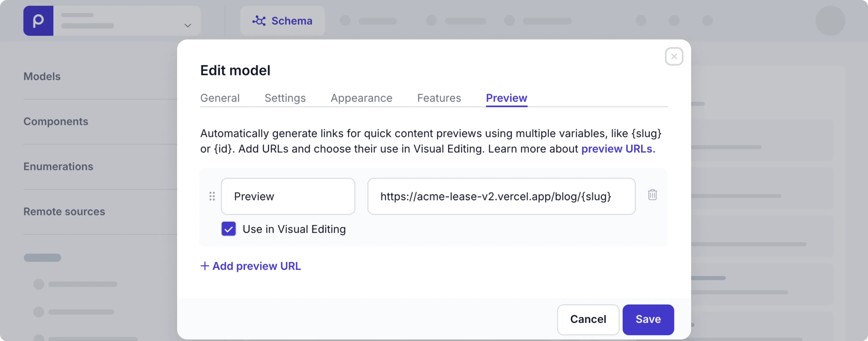
Task: Click the Cancel button
Action: coord(588,320)
